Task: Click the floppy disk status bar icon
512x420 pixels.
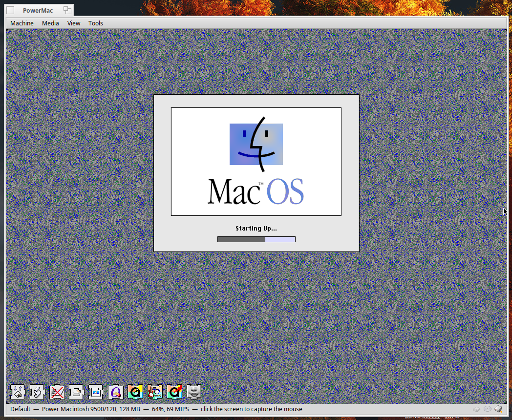Action: click(477, 409)
